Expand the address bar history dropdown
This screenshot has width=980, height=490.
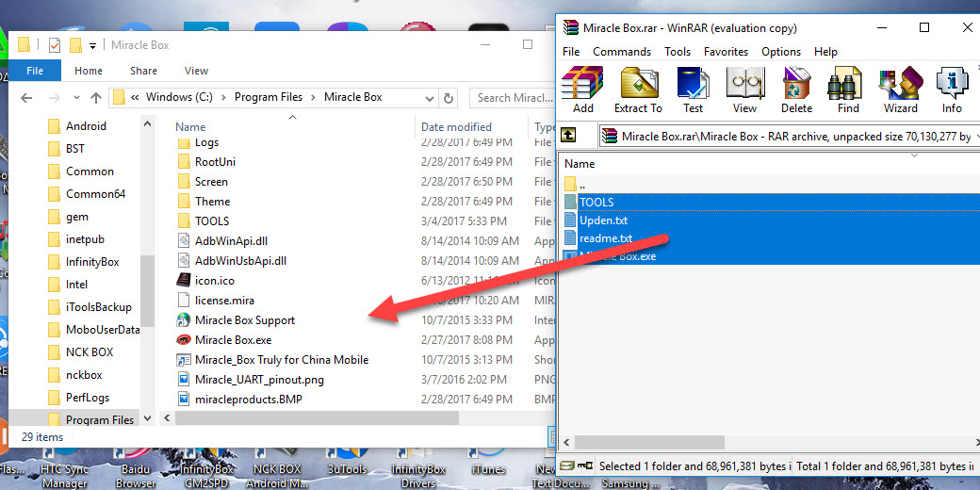pyautogui.click(x=430, y=98)
